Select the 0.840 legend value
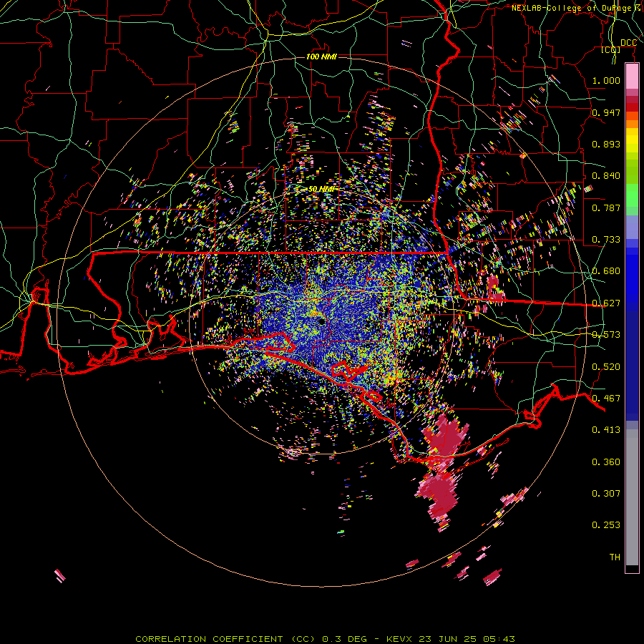Image resolution: width=644 pixels, height=644 pixels. click(606, 176)
